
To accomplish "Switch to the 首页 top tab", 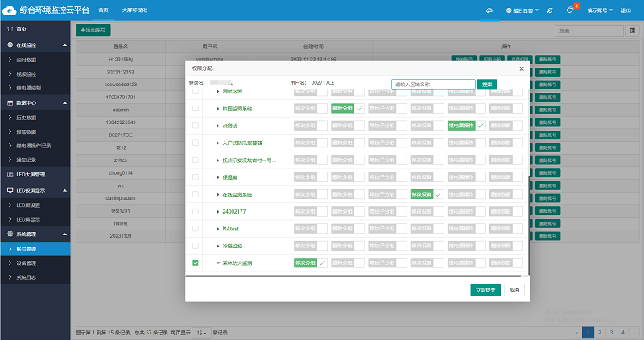I will click(x=104, y=10).
